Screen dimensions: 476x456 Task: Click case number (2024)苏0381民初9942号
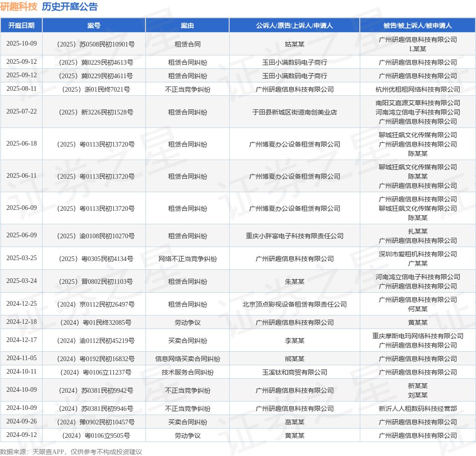96,391
